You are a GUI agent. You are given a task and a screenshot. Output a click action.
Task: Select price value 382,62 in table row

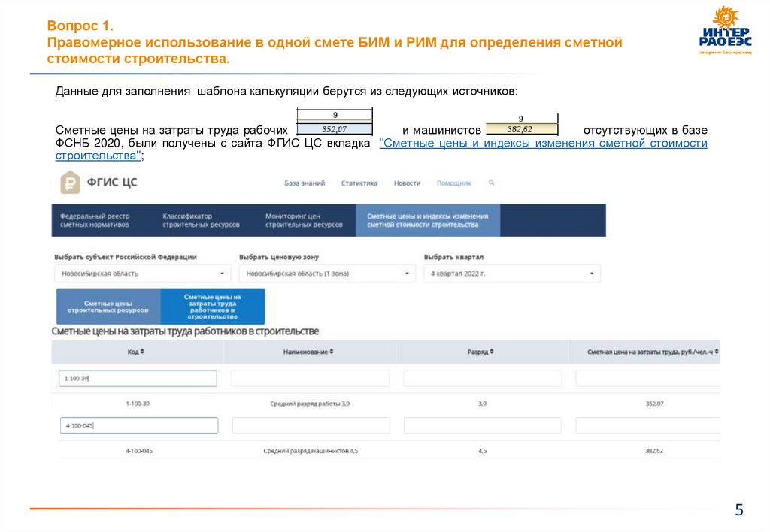pos(654,451)
